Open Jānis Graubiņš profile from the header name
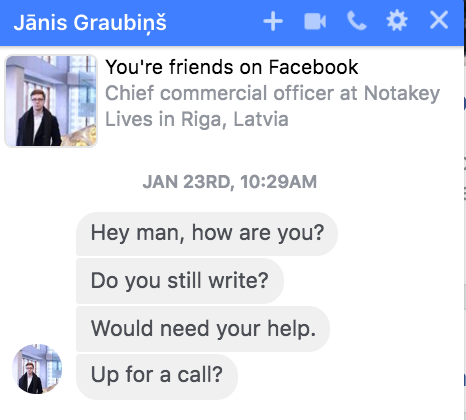 pos(90,23)
